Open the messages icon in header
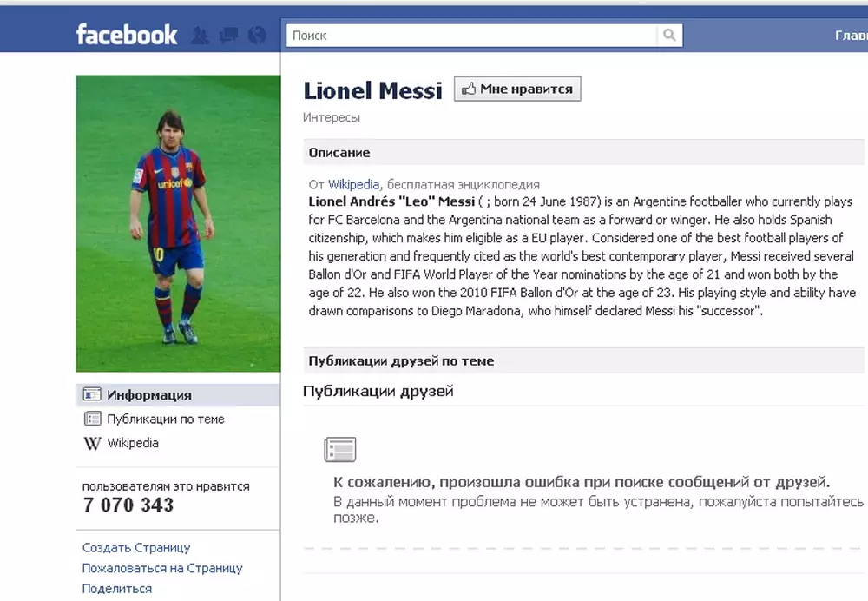This screenshot has width=868, height=601. (x=228, y=36)
